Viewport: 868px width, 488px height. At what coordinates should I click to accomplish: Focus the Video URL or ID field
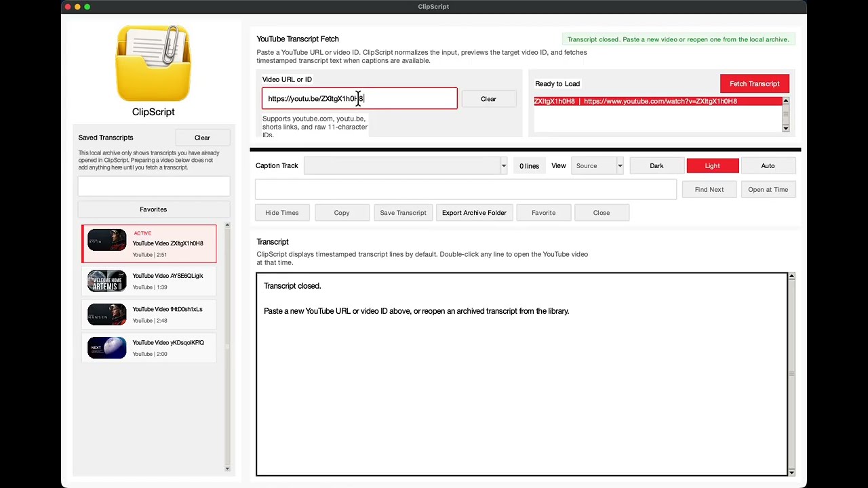click(359, 99)
